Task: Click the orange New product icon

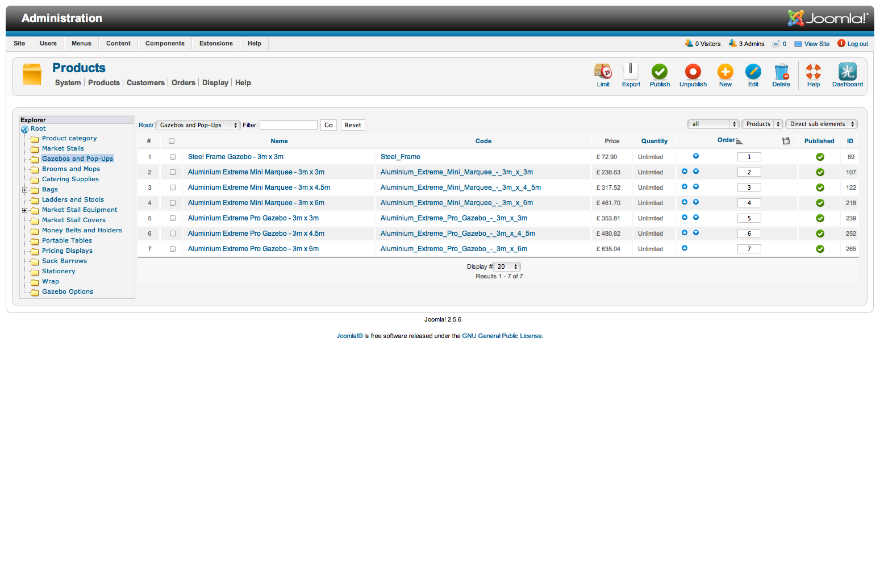Action: click(x=725, y=72)
